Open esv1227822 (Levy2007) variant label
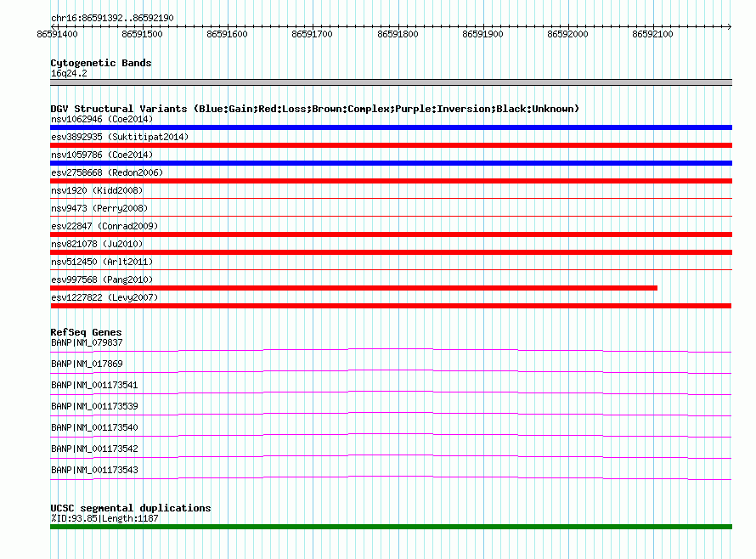The image size is (756, 559). (104, 297)
